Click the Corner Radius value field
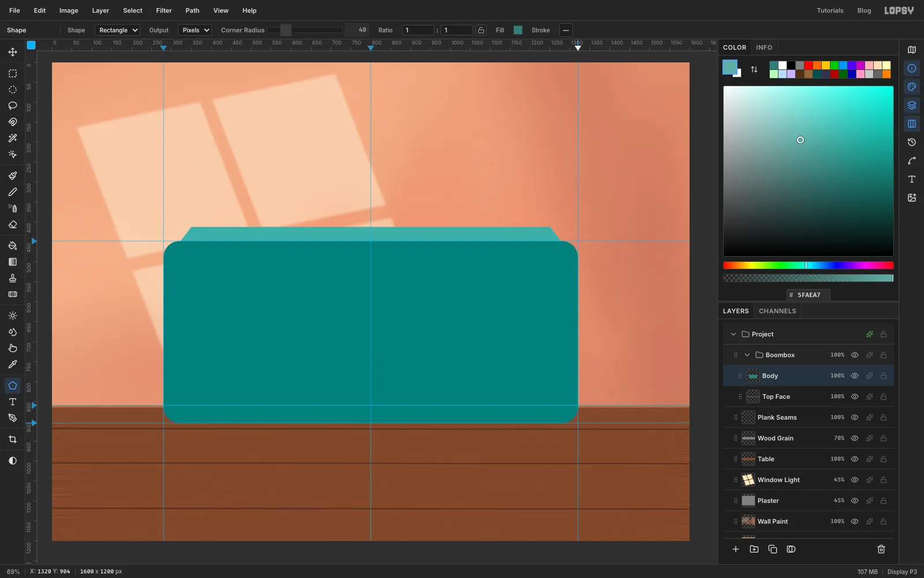Image resolution: width=924 pixels, height=578 pixels. tap(357, 30)
